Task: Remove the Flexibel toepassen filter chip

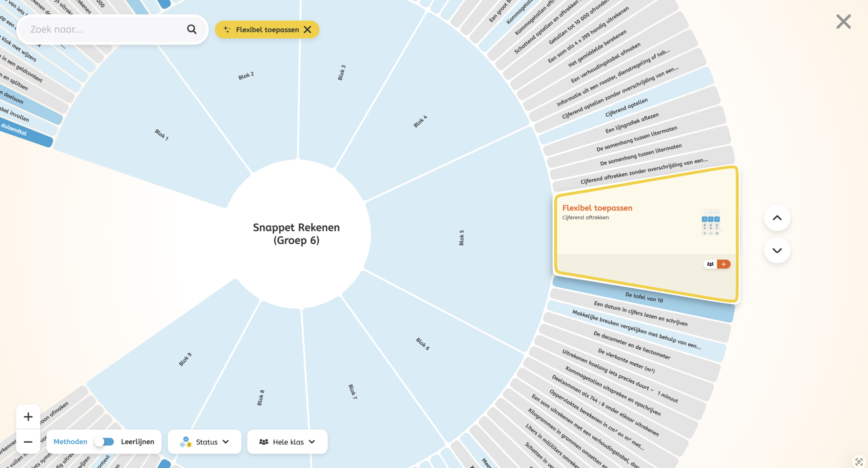Action: (x=308, y=30)
